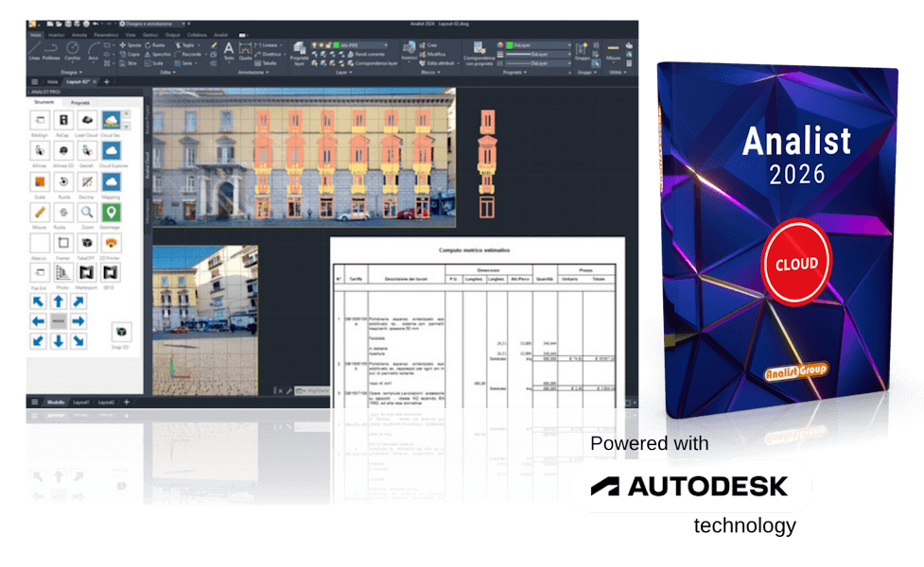Viewport: 924px width, 567px height.
Task: Click the Raccorda fillet tool
Action: click(188, 54)
